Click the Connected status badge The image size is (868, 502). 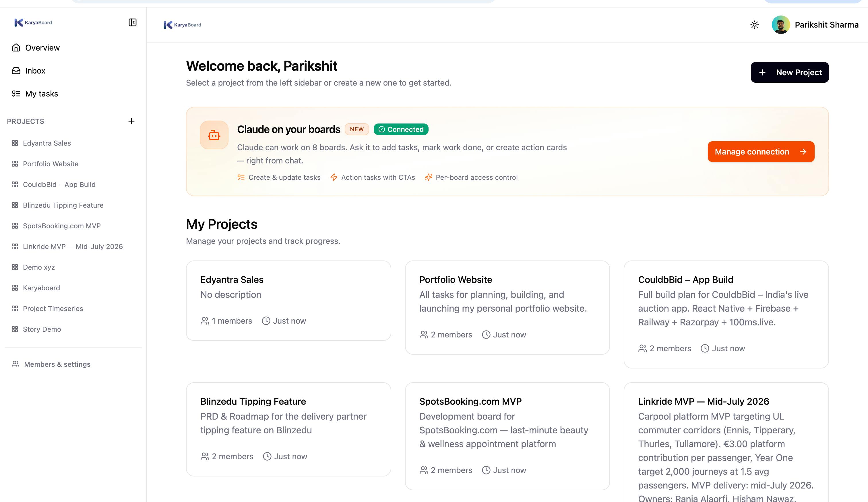tap(401, 129)
